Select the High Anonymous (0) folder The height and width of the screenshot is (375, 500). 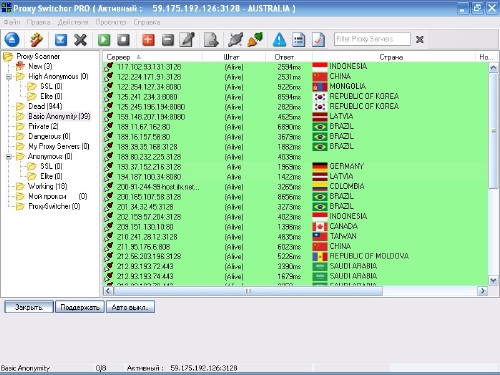click(58, 76)
